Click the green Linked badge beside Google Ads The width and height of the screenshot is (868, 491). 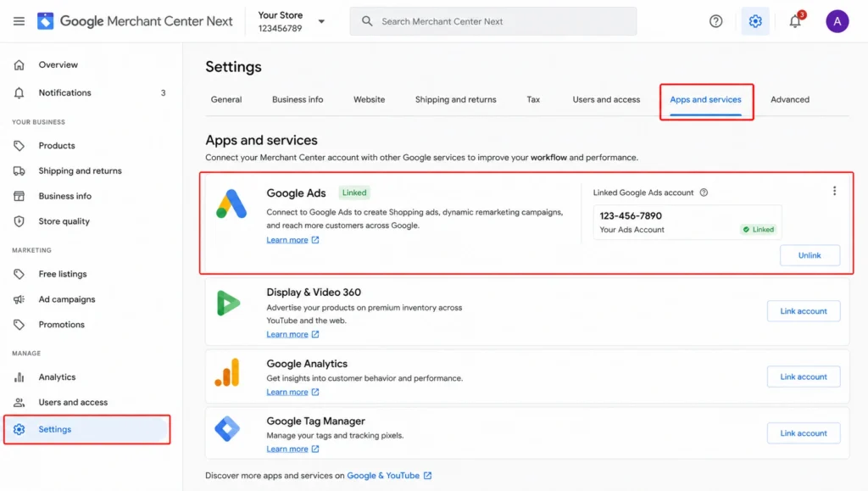click(x=354, y=192)
